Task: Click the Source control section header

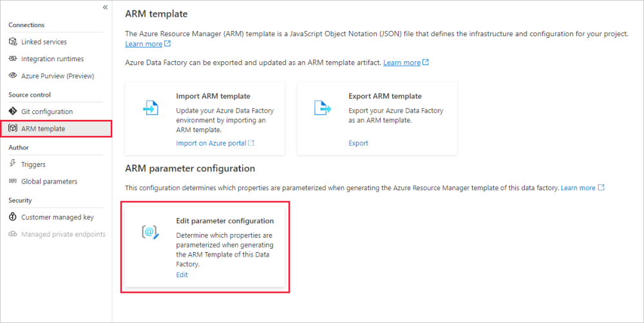Action: click(x=30, y=95)
